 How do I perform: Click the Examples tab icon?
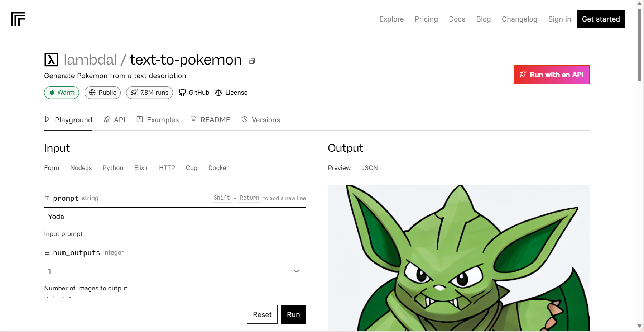click(140, 119)
